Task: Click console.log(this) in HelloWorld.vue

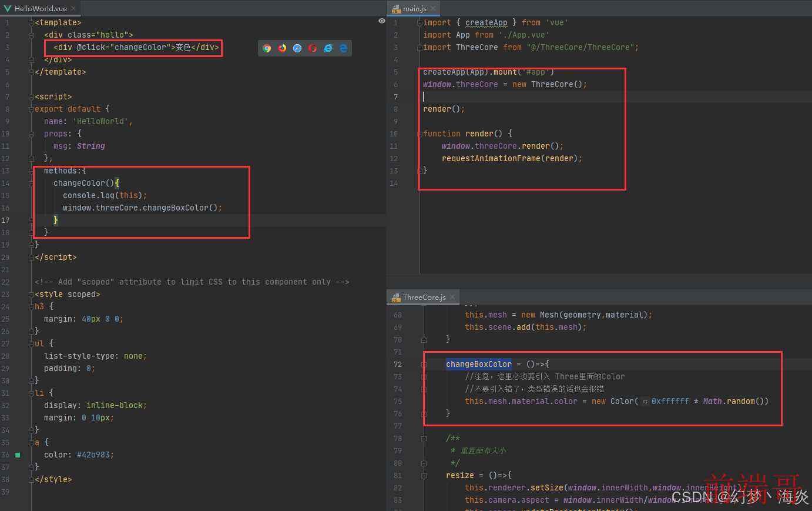Action: click(105, 195)
